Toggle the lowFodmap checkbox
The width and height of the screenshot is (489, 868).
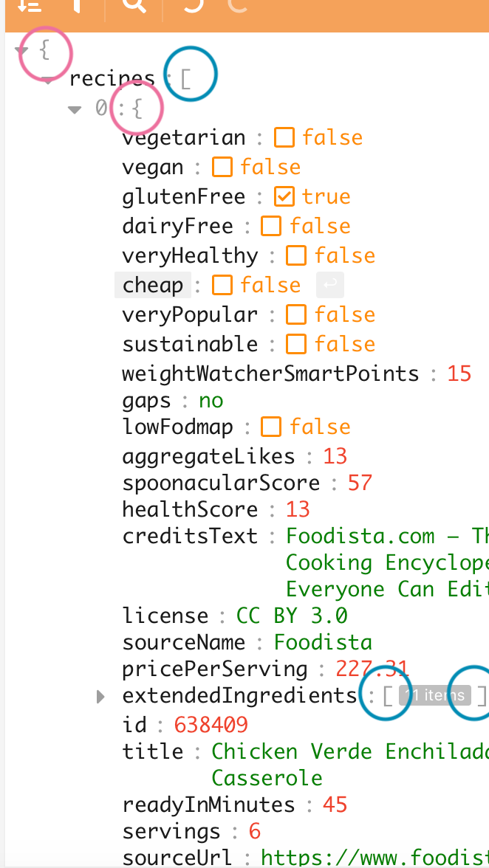(x=271, y=426)
